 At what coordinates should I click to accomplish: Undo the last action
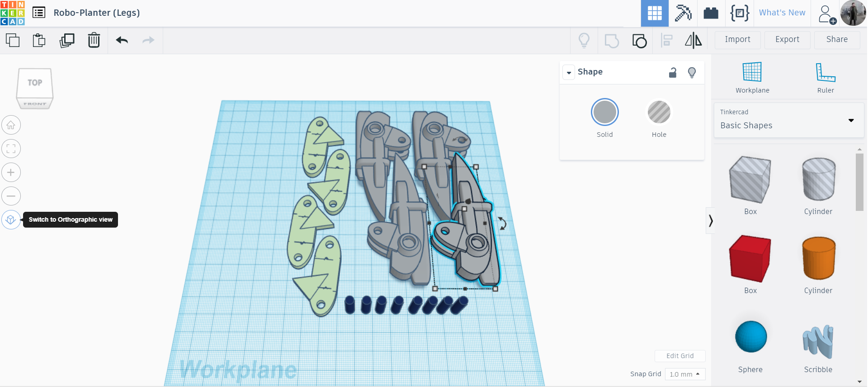pos(122,40)
